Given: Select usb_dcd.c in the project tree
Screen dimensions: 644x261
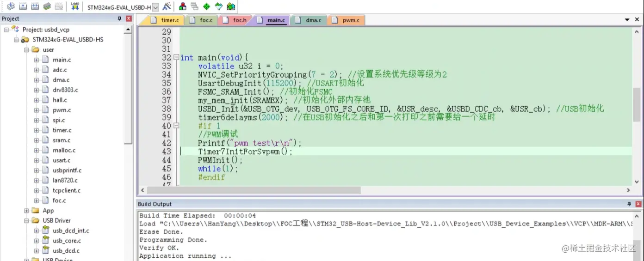Looking at the screenshot, I should 66,251.
